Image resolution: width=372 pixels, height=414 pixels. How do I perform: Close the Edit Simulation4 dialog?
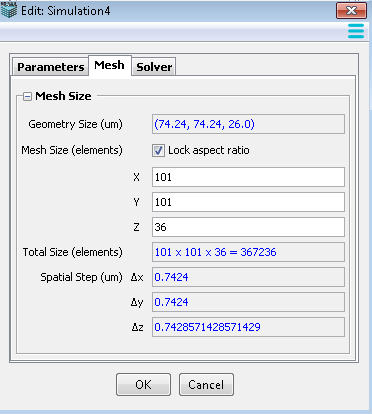pos(351,11)
